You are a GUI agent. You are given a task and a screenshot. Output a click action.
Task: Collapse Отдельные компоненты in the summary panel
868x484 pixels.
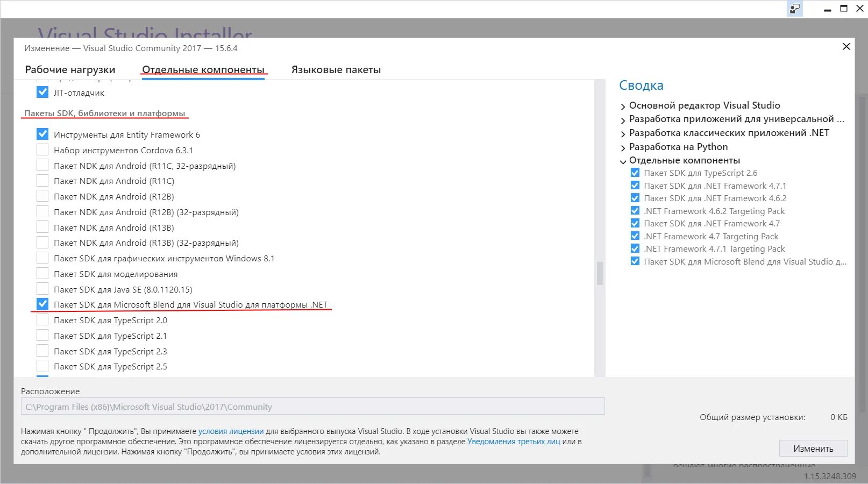click(x=623, y=161)
